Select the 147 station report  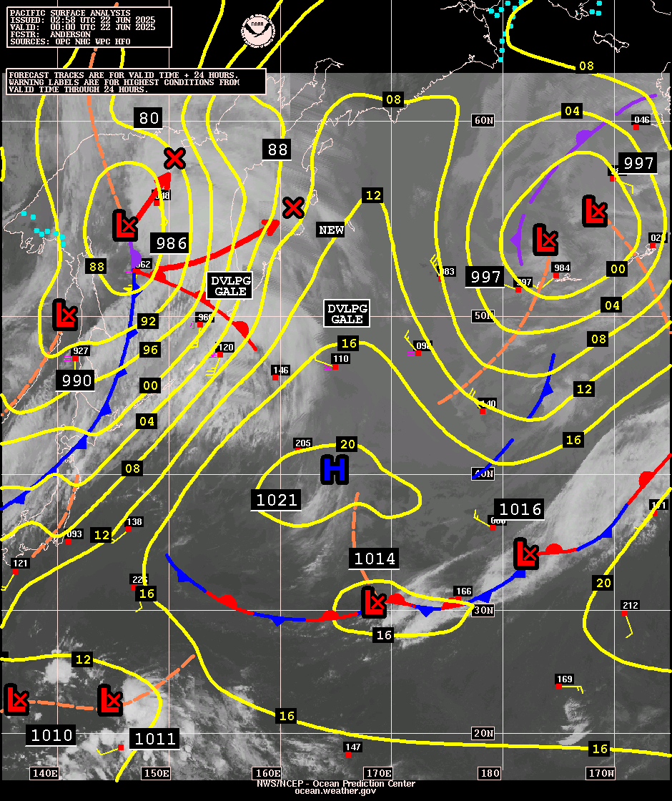point(353,747)
